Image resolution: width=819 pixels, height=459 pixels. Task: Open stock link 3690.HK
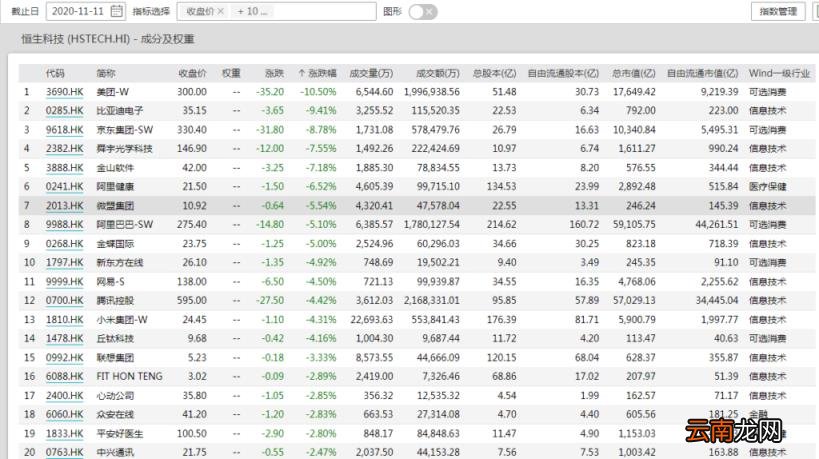pyautogui.click(x=65, y=92)
